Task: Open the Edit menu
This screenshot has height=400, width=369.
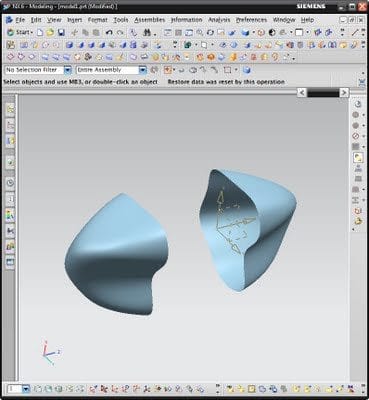Action: [x=36, y=20]
